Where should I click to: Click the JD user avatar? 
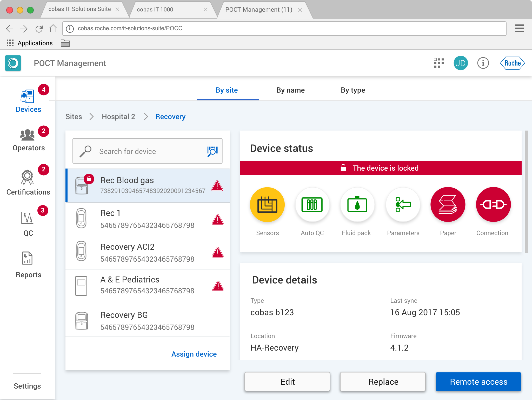(x=461, y=63)
